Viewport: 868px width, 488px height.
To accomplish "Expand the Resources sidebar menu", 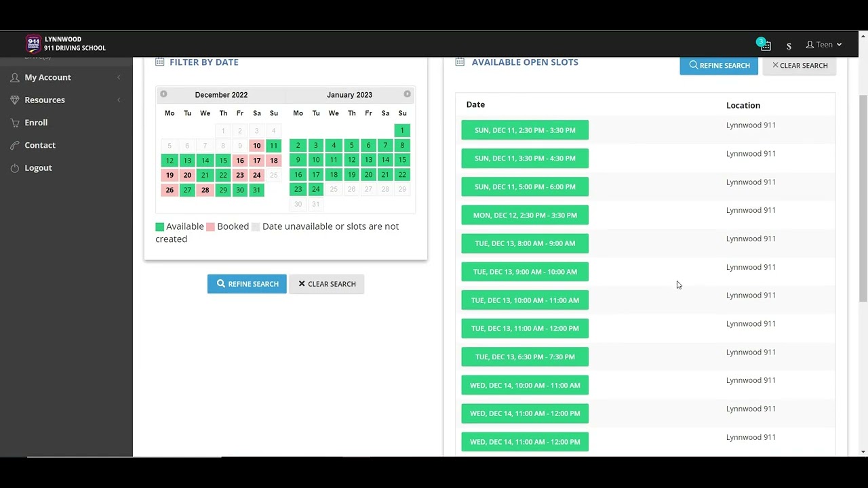I will click(x=45, y=100).
